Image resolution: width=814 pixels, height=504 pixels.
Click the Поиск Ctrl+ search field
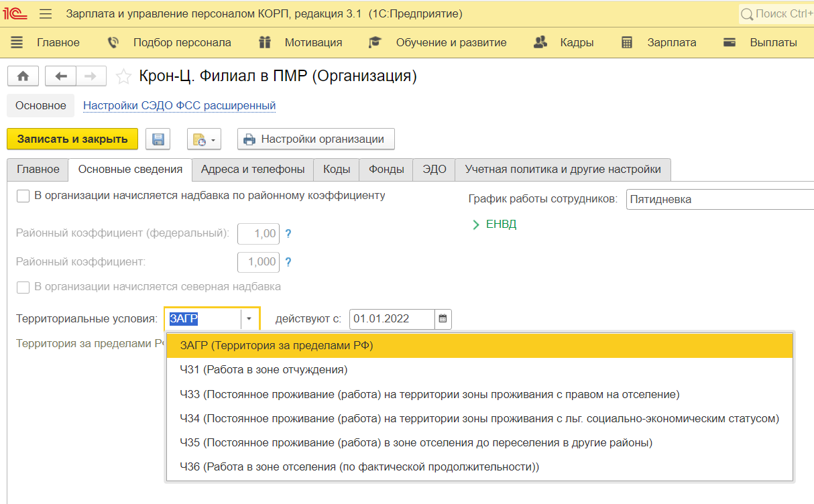[777, 13]
